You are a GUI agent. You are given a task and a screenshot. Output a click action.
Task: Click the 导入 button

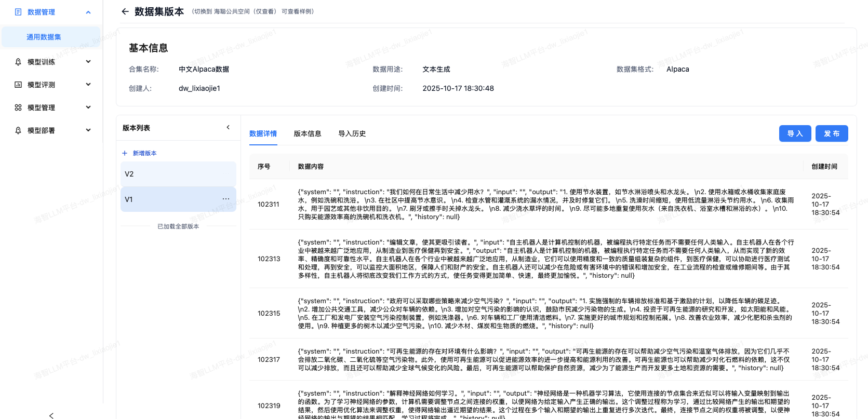[795, 133]
